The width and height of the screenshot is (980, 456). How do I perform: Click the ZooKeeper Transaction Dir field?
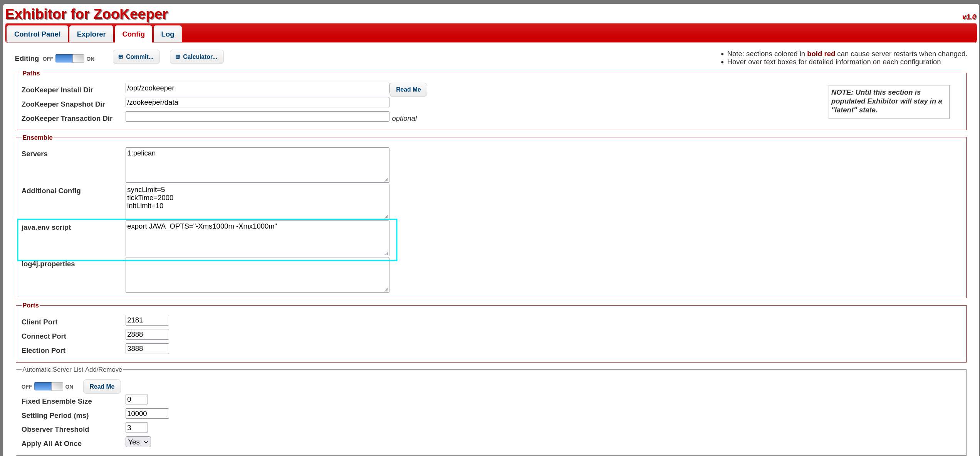[x=257, y=117]
